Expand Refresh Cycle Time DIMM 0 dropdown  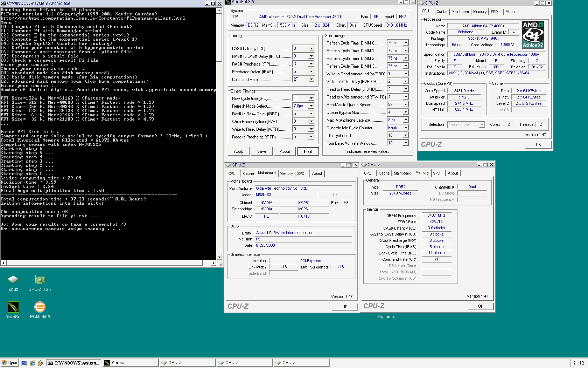pyautogui.click(x=405, y=43)
